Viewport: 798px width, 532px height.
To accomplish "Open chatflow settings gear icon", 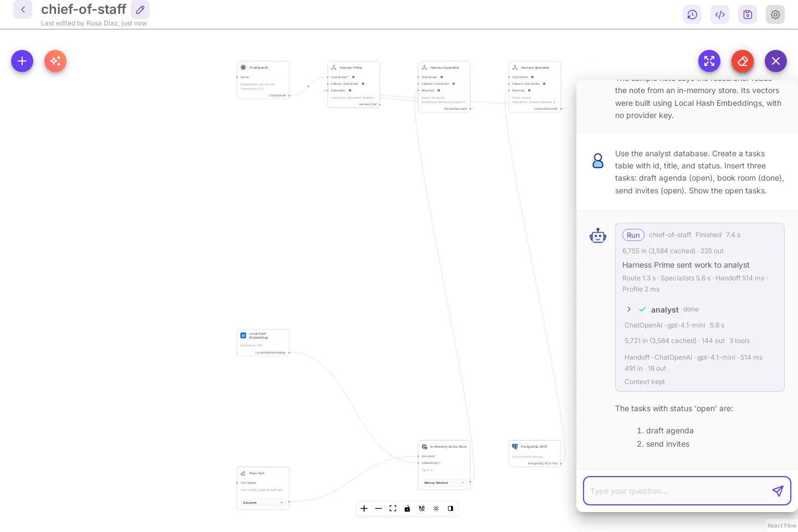I will (x=775, y=14).
